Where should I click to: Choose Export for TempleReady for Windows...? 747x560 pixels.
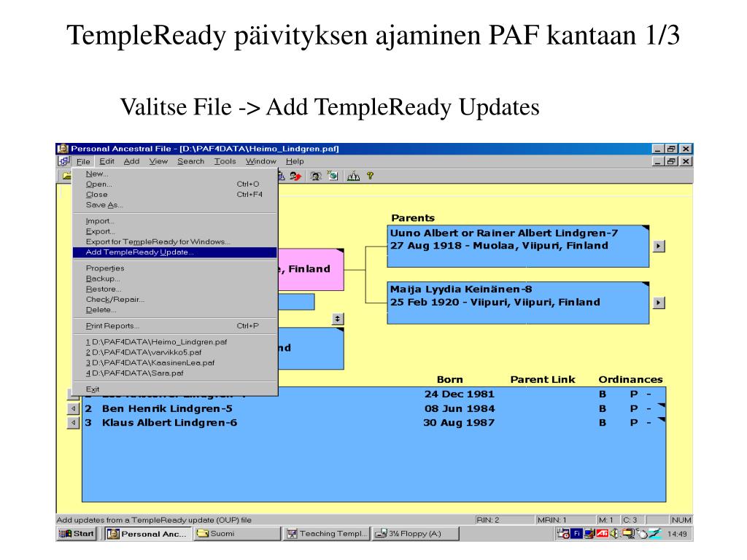pos(175,242)
